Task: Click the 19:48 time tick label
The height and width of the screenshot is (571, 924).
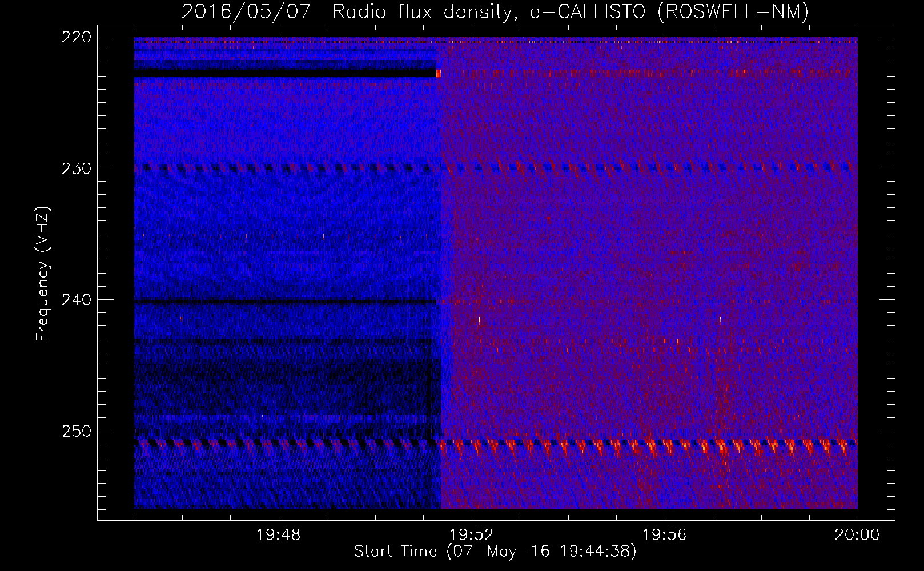Action: pos(279,535)
